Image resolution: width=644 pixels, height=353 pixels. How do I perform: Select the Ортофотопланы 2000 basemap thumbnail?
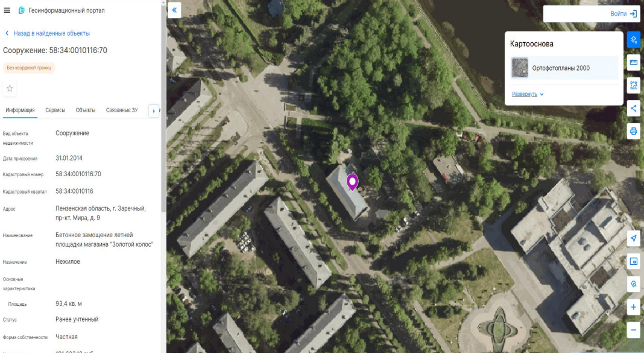[x=520, y=68]
